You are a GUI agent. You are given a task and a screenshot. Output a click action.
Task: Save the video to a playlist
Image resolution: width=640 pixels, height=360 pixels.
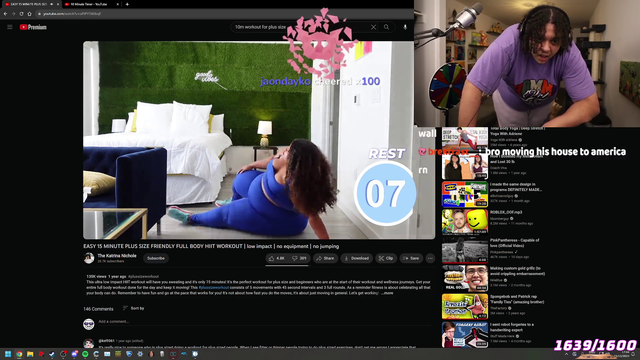click(411, 258)
